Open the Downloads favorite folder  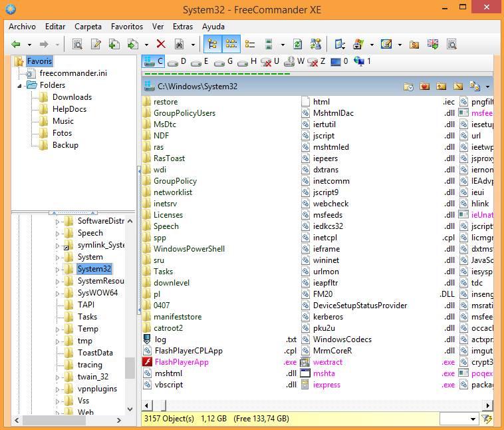[72, 97]
